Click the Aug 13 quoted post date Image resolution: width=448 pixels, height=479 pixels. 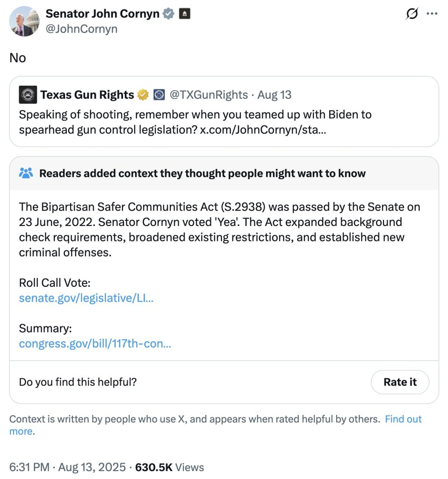[275, 95]
